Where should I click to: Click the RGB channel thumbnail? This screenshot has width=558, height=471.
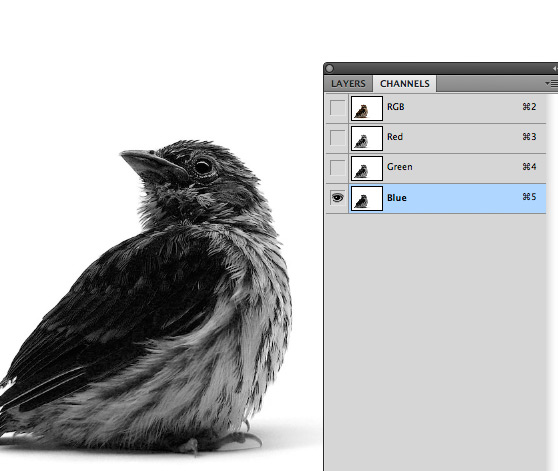point(367,108)
